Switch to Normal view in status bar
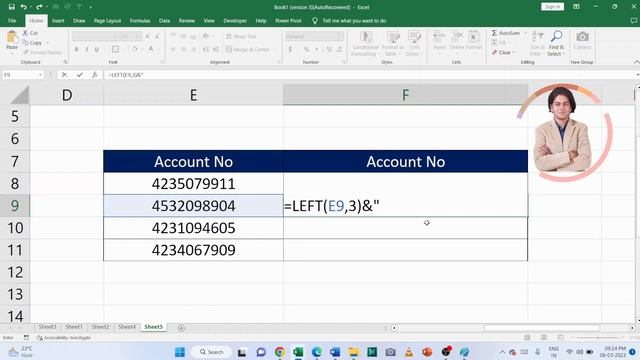The image size is (640, 360). 527,338
